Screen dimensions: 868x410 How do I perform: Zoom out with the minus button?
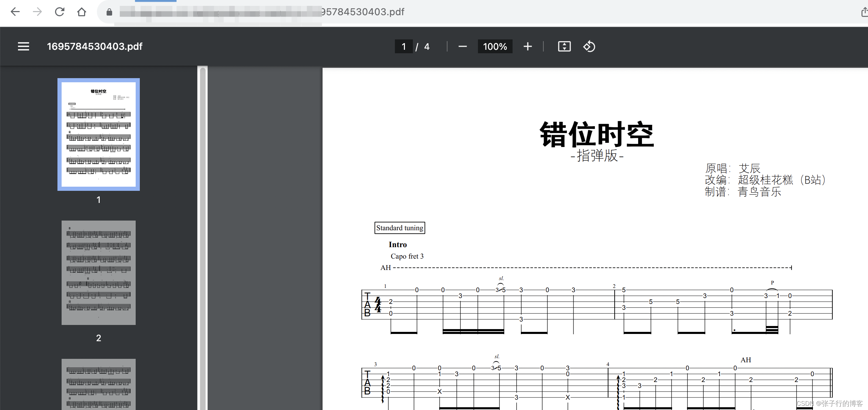coord(463,46)
